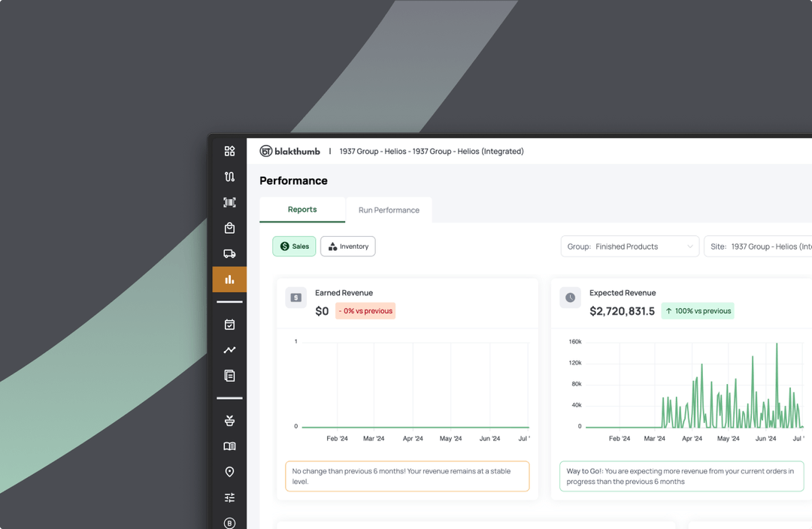Click the flat line in Earned Revenue chart

[415, 427]
